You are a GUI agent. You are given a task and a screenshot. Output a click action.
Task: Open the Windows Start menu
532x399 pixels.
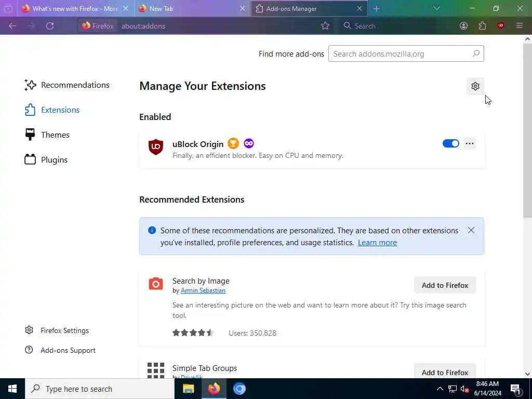pyautogui.click(x=12, y=389)
